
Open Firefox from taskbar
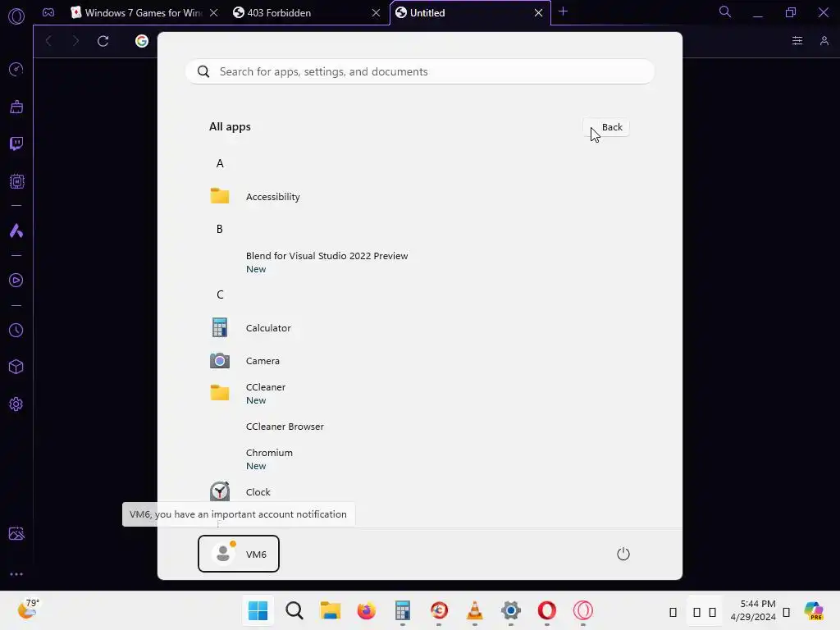click(x=367, y=610)
